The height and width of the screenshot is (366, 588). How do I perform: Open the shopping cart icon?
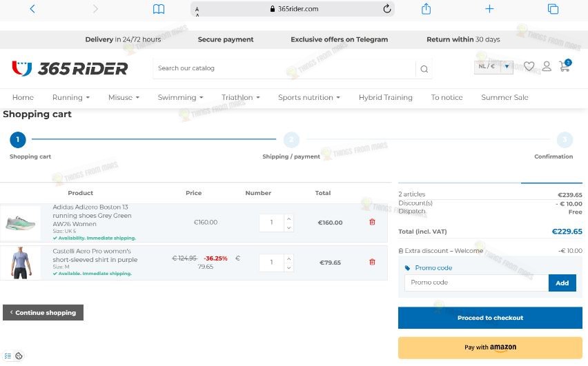565,65
